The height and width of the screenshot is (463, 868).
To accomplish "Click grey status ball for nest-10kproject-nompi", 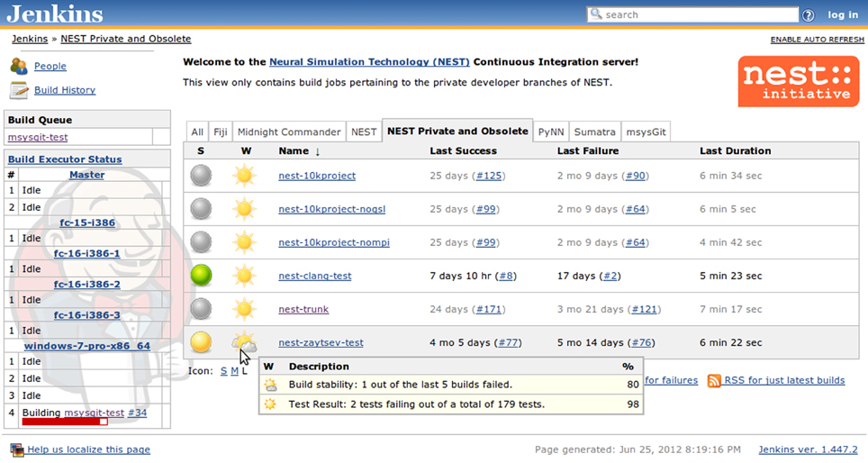I will (201, 242).
